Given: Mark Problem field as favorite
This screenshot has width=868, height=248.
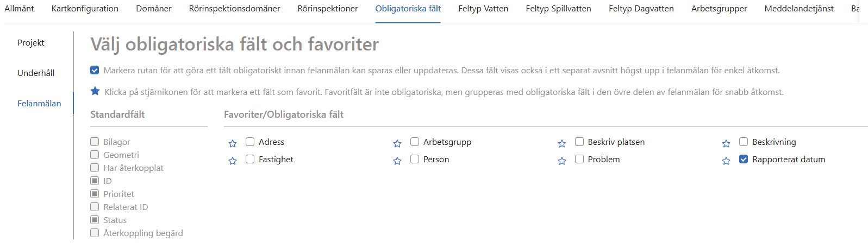Looking at the screenshot, I should [562, 161].
